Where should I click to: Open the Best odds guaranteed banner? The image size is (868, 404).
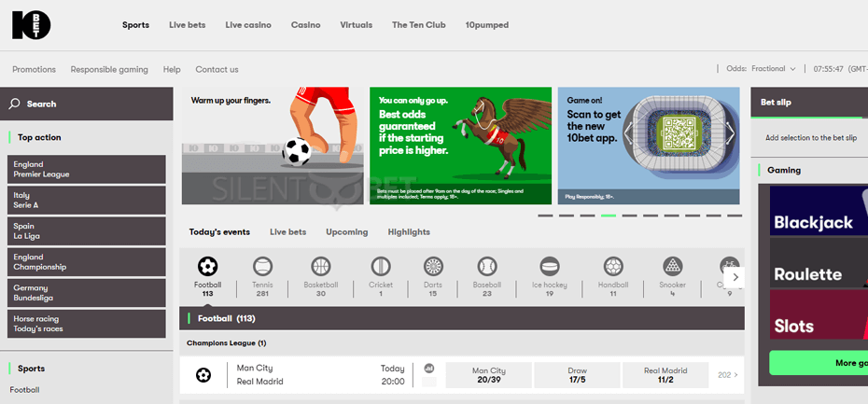pyautogui.click(x=460, y=146)
